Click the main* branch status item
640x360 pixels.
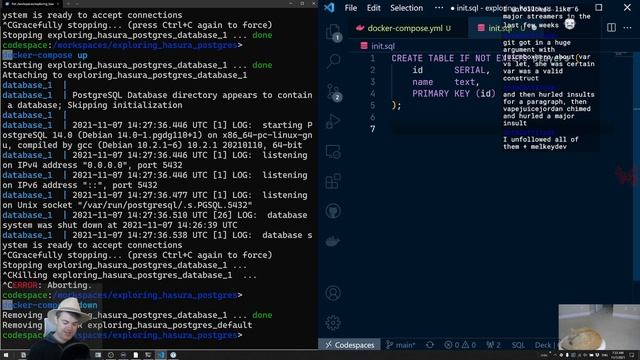[x=400, y=345]
